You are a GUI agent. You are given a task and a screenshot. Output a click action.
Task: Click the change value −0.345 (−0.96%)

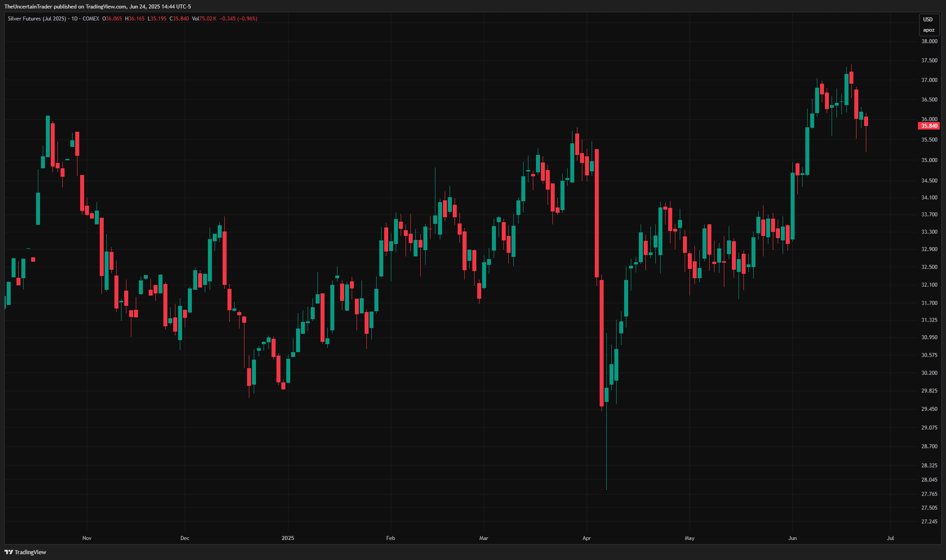239,19
